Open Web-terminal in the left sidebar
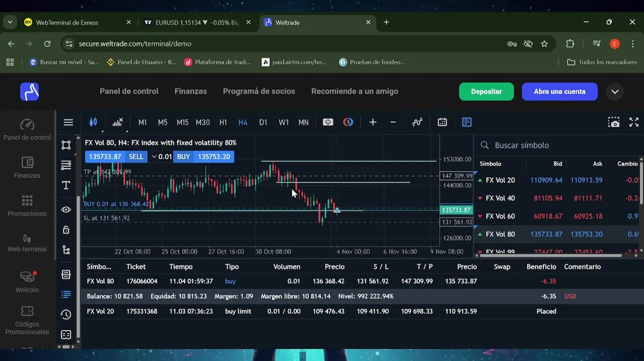This screenshot has height=361, width=644. tap(27, 243)
